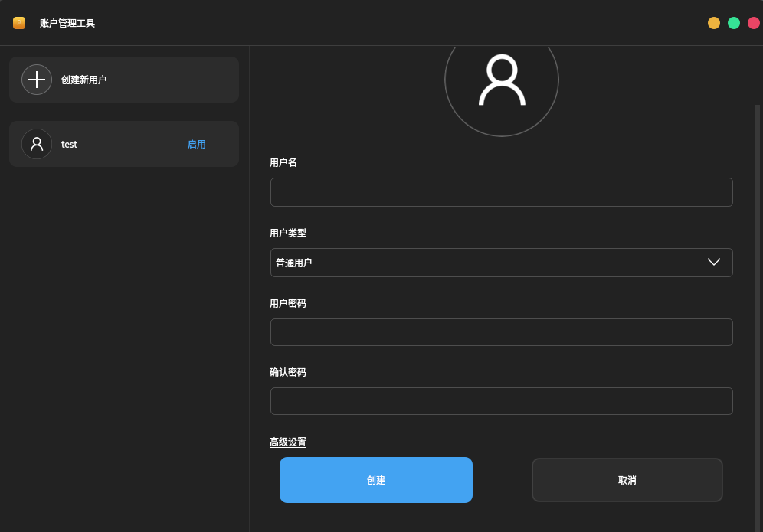Viewport: 763px width, 532px height.
Task: Expand the 高级设置 advanced settings section
Action: (x=287, y=442)
